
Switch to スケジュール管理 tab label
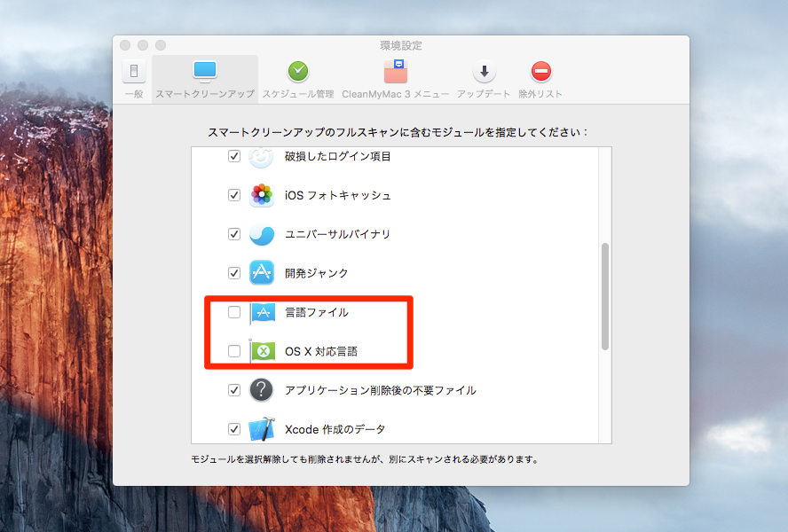[x=298, y=94]
